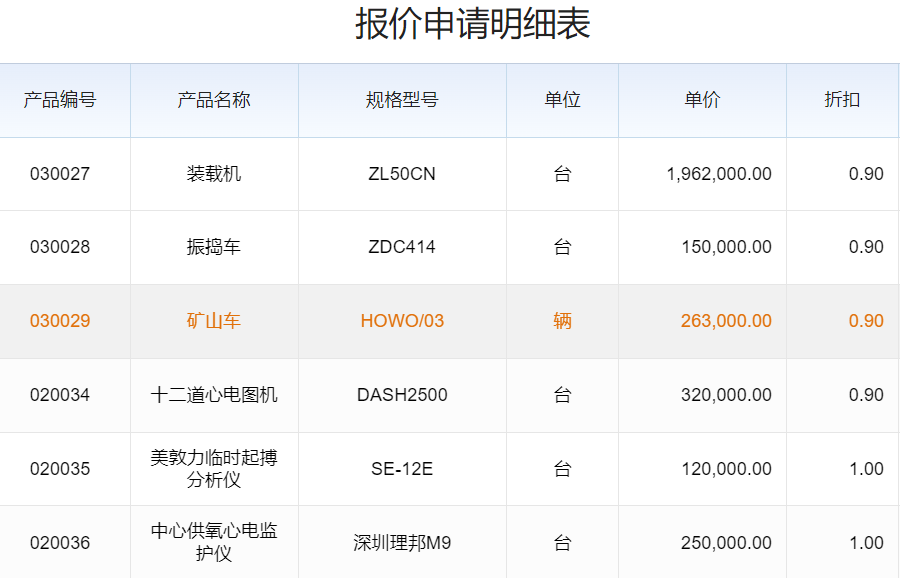Screen dimensions: 900x578
Task: Click the ZL50CN model cell
Action: (x=402, y=174)
